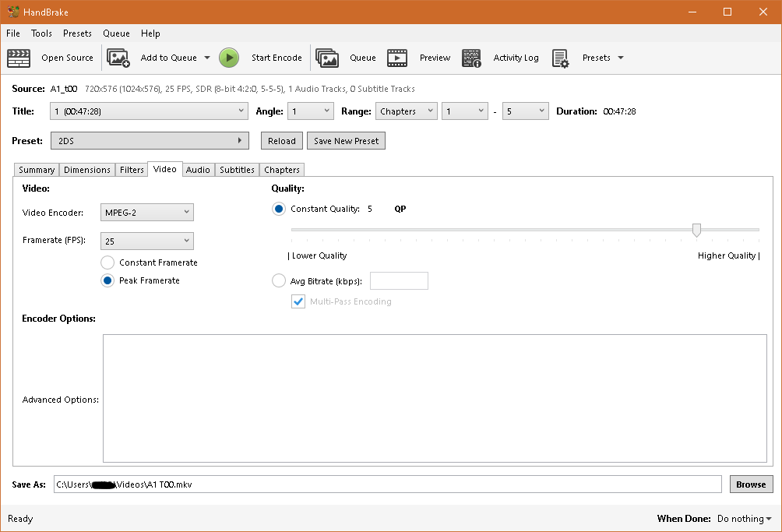Open the Video Encoder dropdown showing MPEG-2
The height and width of the screenshot is (532, 782).
click(x=146, y=213)
